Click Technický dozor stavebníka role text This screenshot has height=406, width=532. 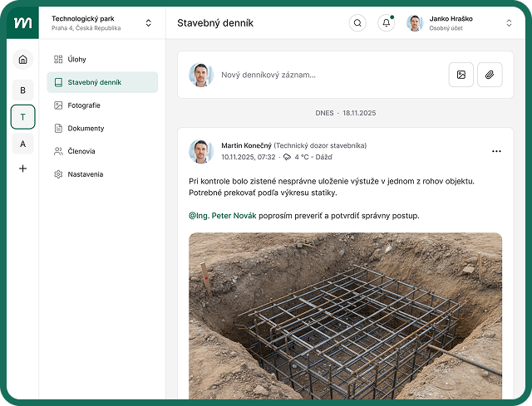point(320,145)
